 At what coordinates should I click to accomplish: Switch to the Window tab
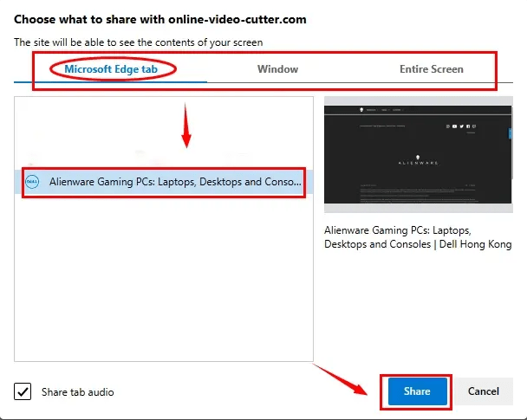point(277,69)
